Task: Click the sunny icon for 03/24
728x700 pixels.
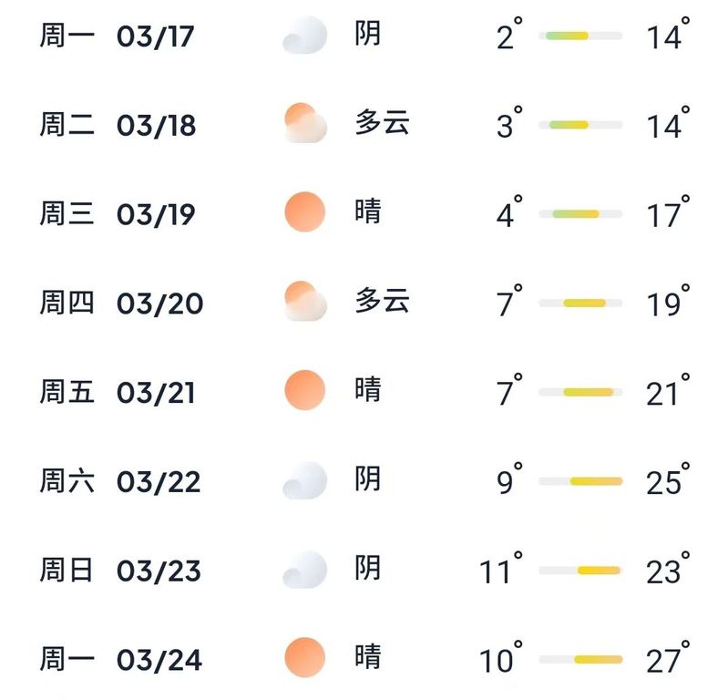Action: 304,658
